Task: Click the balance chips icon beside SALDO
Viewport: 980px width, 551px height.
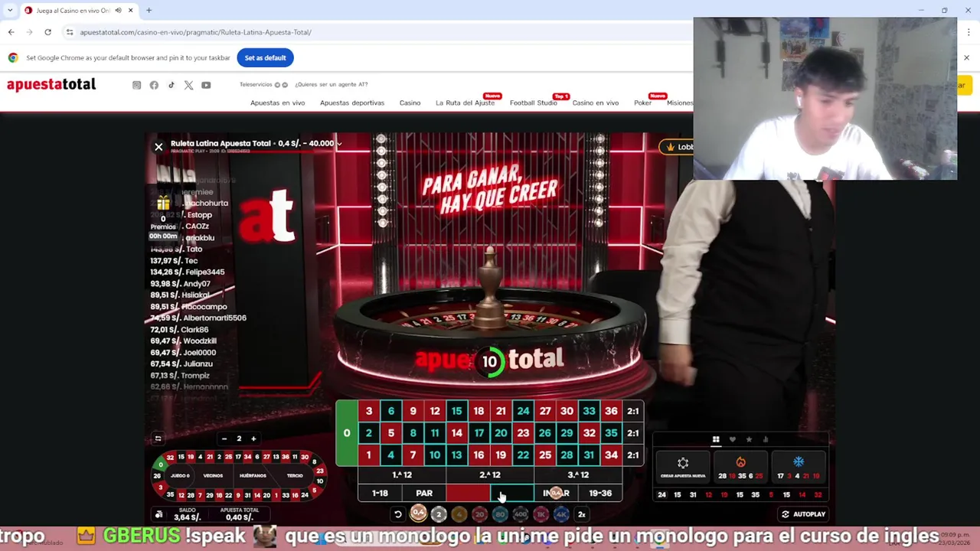Action: click(158, 514)
